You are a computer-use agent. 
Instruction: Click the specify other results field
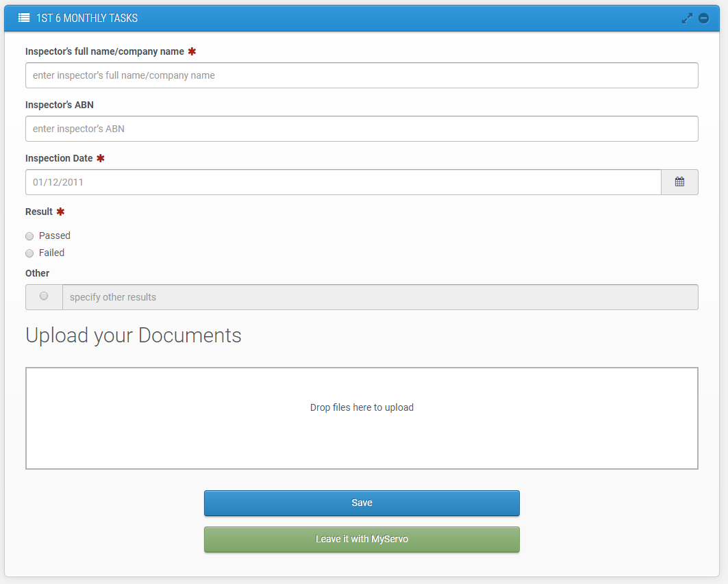pyautogui.click(x=380, y=297)
